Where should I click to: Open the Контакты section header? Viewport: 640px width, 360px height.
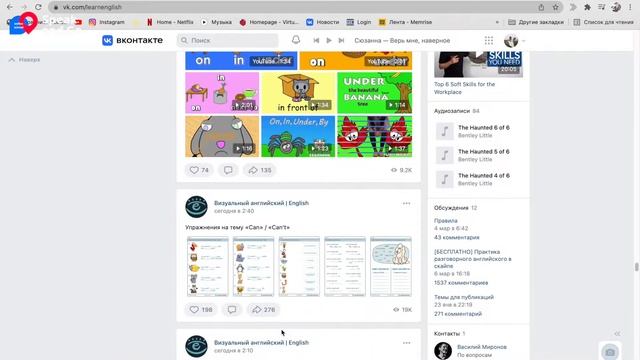tap(447, 333)
